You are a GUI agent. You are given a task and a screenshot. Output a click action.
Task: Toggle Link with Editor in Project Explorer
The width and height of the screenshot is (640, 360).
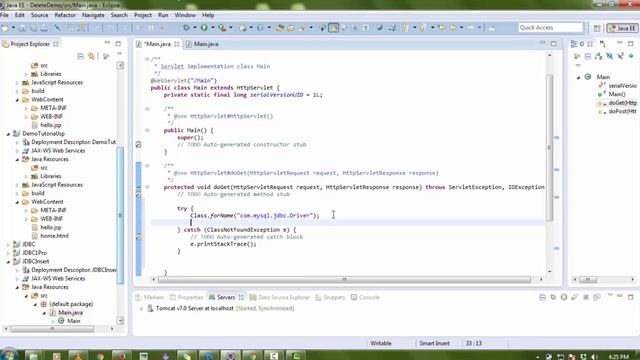(x=91, y=56)
